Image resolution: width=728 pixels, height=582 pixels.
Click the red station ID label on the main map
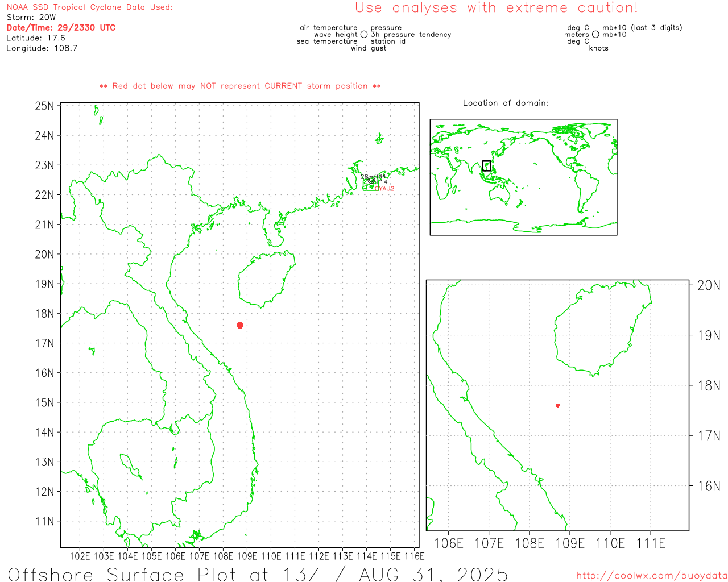[384, 189]
